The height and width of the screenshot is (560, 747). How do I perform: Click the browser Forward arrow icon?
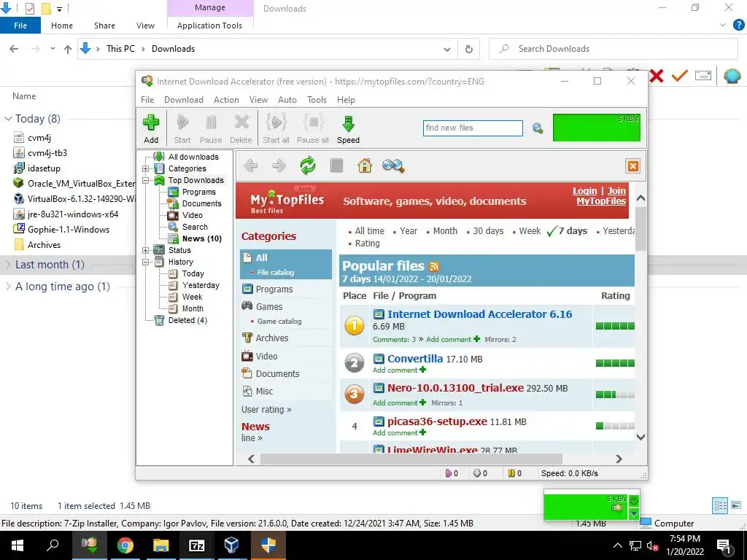[279, 166]
